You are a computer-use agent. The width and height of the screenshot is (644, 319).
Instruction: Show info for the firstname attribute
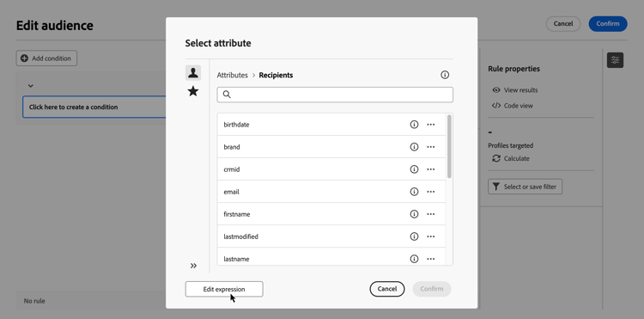point(414,214)
